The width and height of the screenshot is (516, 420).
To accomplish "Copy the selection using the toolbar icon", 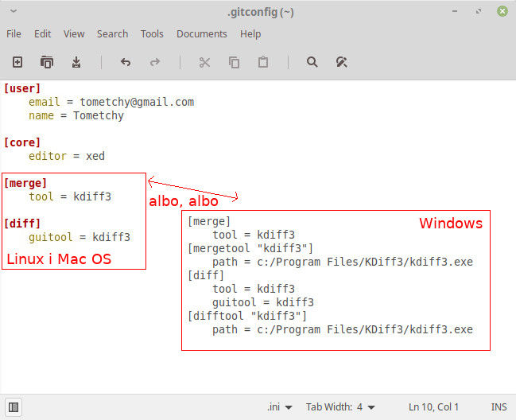I will point(234,62).
